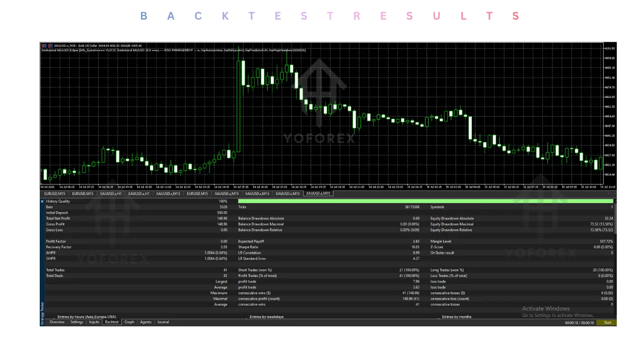Click the Equity Drawdown Maximal label
644x362 pixels.
pyautogui.click(x=452, y=224)
